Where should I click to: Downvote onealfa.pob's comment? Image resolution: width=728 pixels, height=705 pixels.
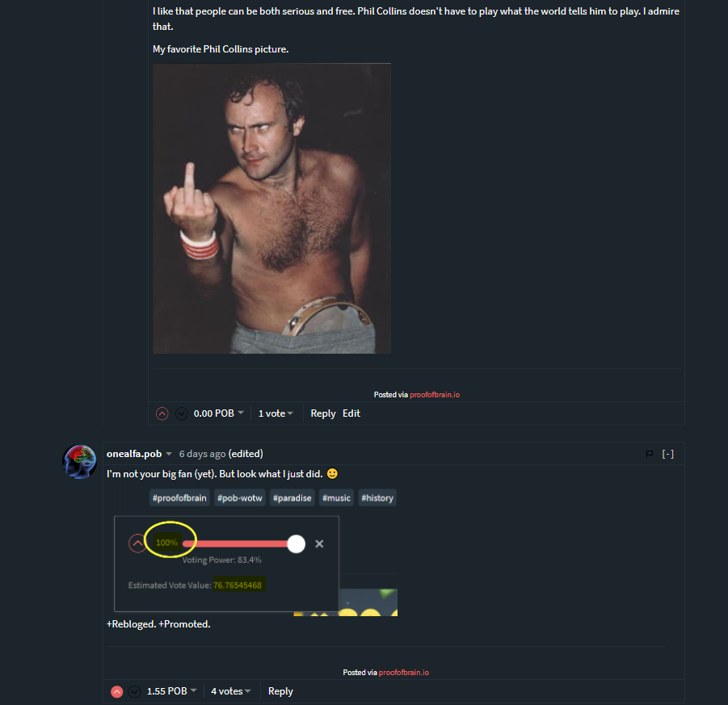point(134,691)
